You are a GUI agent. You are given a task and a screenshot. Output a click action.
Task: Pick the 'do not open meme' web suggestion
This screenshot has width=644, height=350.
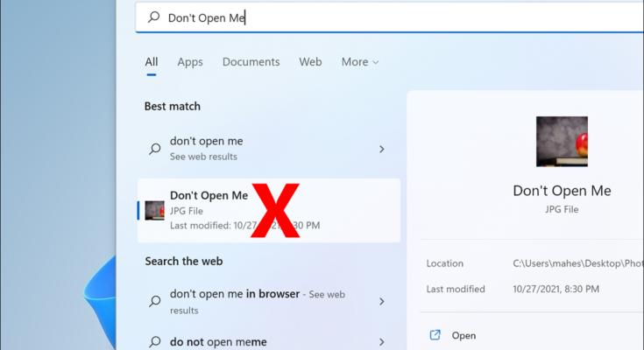click(x=219, y=341)
